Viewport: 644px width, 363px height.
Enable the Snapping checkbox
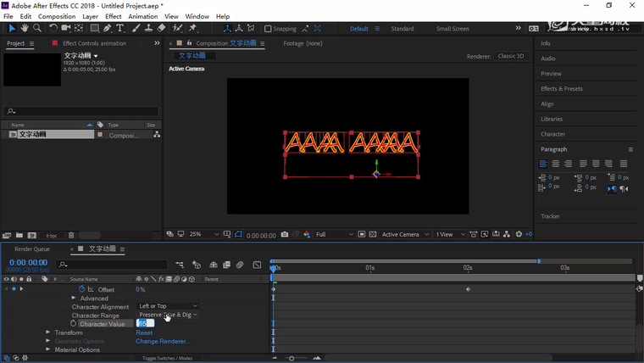[x=269, y=29]
